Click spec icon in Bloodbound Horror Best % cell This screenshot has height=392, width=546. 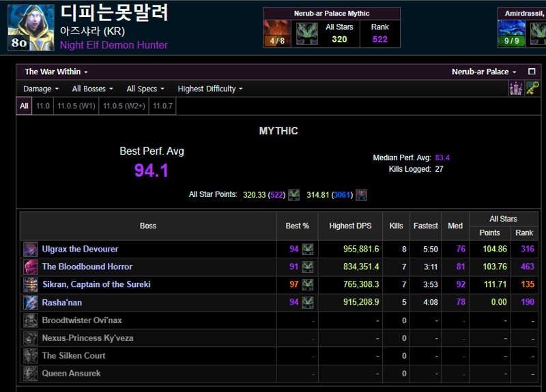tap(308, 267)
